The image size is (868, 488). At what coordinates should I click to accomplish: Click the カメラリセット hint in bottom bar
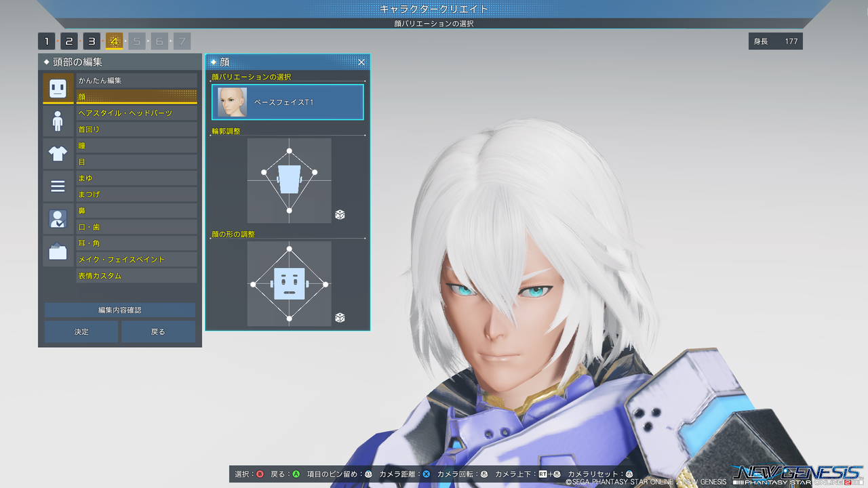coord(600,474)
